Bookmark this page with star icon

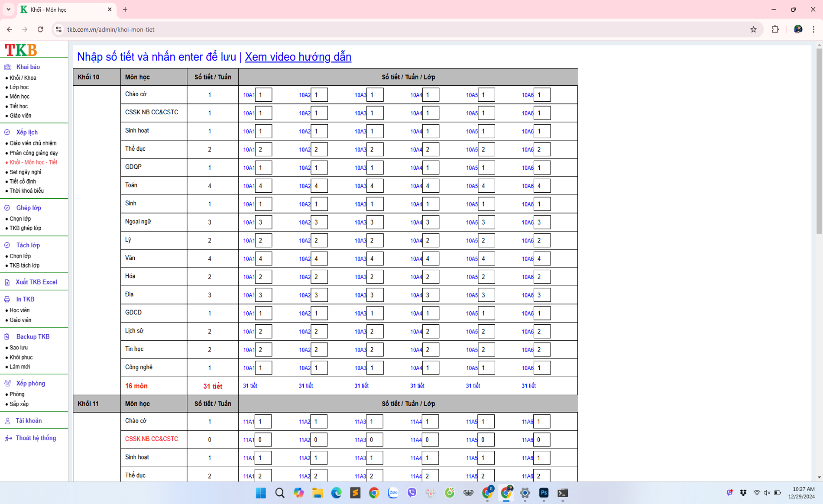753,29
